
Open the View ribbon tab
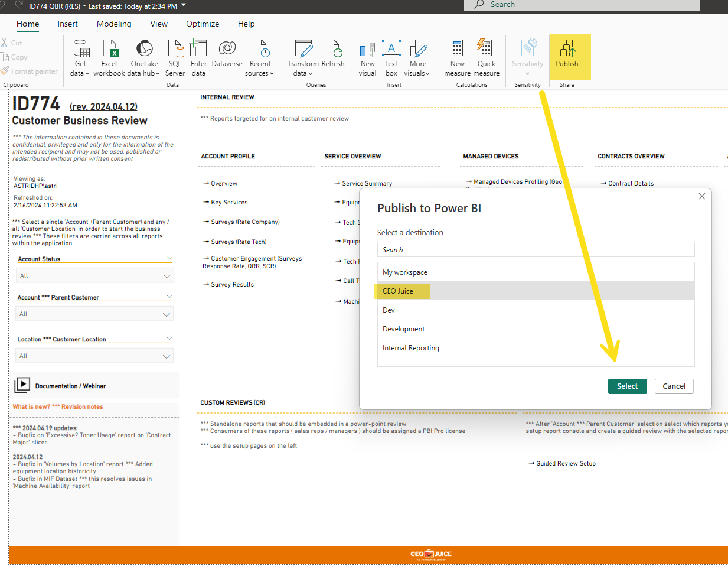pos(159,24)
